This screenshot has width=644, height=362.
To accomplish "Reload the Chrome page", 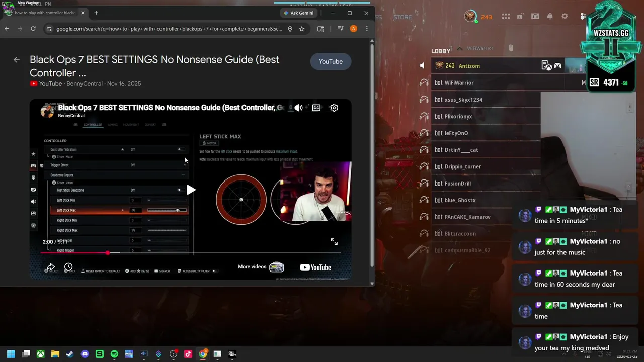I will point(33,29).
